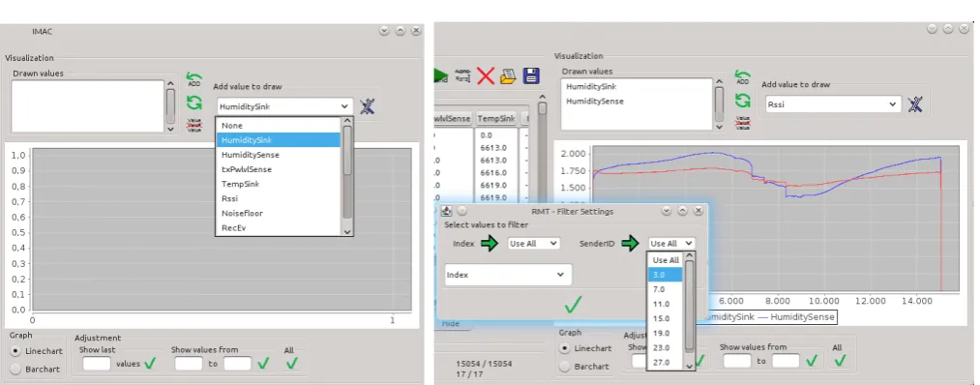Click the large green checkmark in Filter Settings
This screenshot has height=385, width=980.
pyautogui.click(x=573, y=305)
